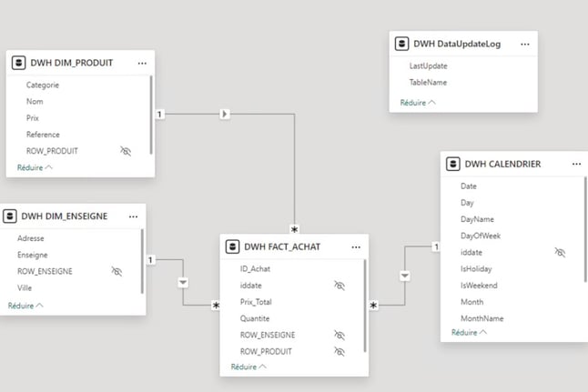Image resolution: width=588 pixels, height=392 pixels.
Task: Select the LastUpdate field in DataUpdateLog
Action: pos(428,65)
